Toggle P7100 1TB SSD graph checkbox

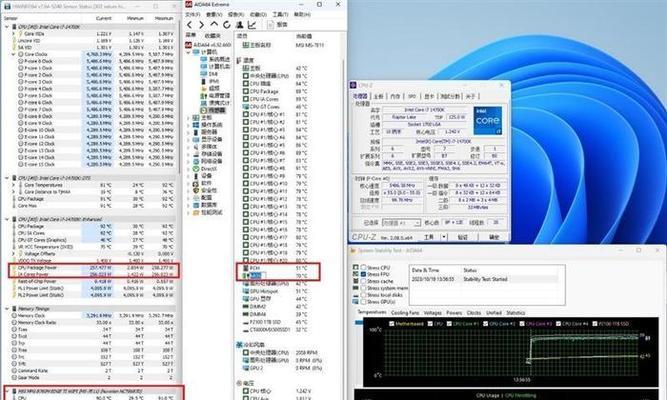click(x=595, y=323)
